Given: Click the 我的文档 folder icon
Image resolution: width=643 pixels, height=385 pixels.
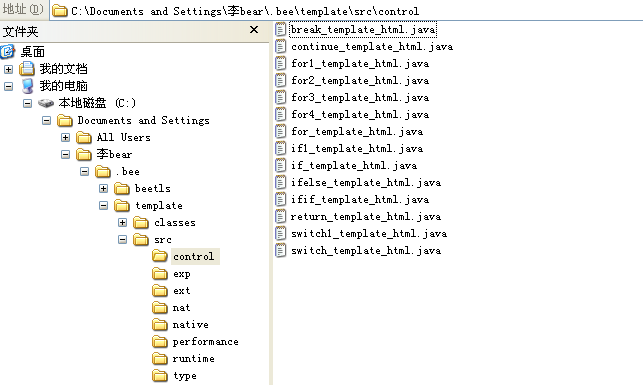Looking at the screenshot, I should 27,69.
